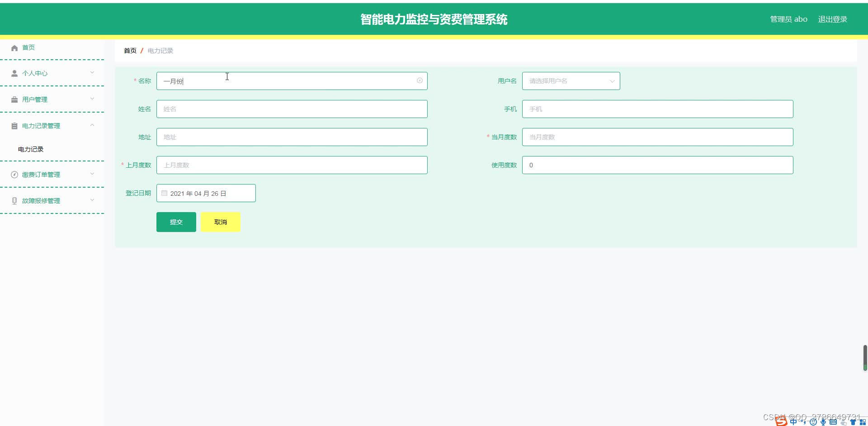Open the 故障报修管理 menu label

(x=41, y=201)
